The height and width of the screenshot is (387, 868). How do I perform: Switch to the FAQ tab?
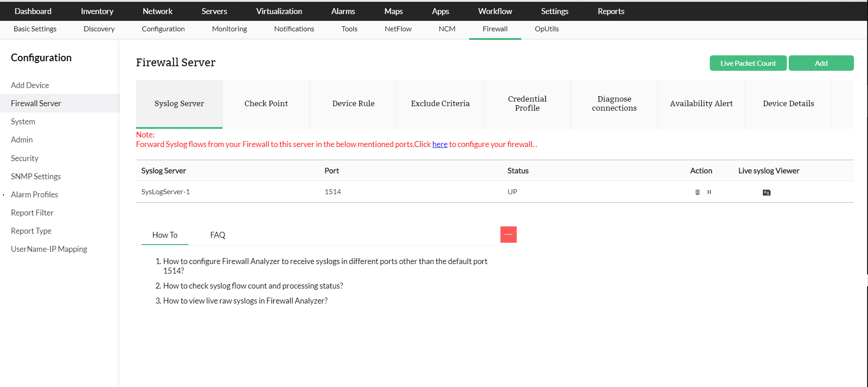(218, 235)
